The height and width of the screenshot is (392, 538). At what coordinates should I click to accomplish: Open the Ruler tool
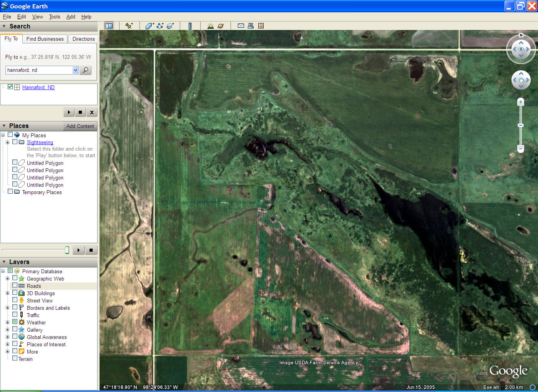click(190, 26)
